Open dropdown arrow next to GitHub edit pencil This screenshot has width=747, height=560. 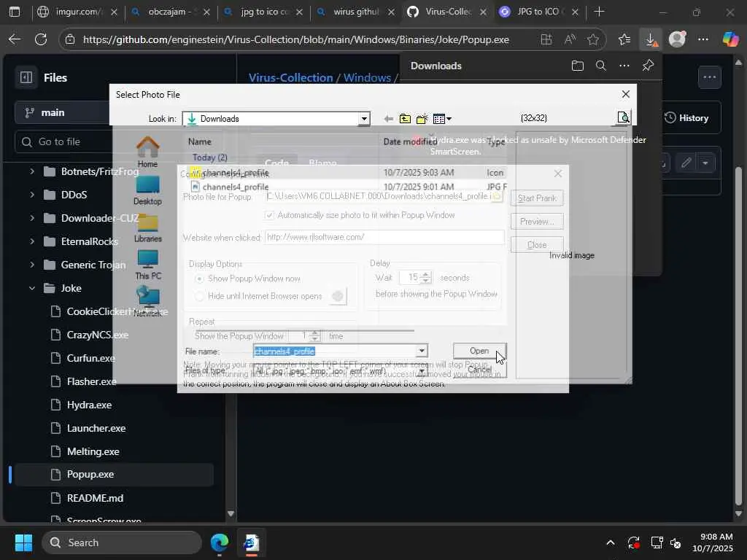point(705,163)
